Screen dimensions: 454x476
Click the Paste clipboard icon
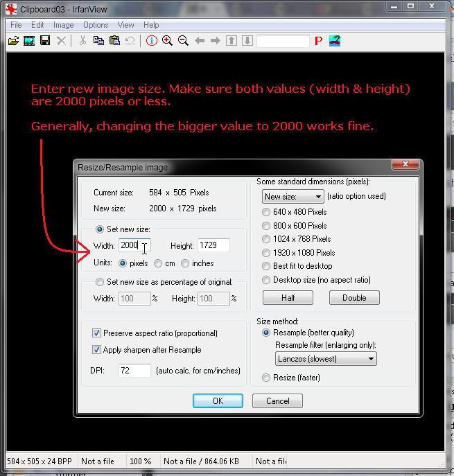[114, 40]
